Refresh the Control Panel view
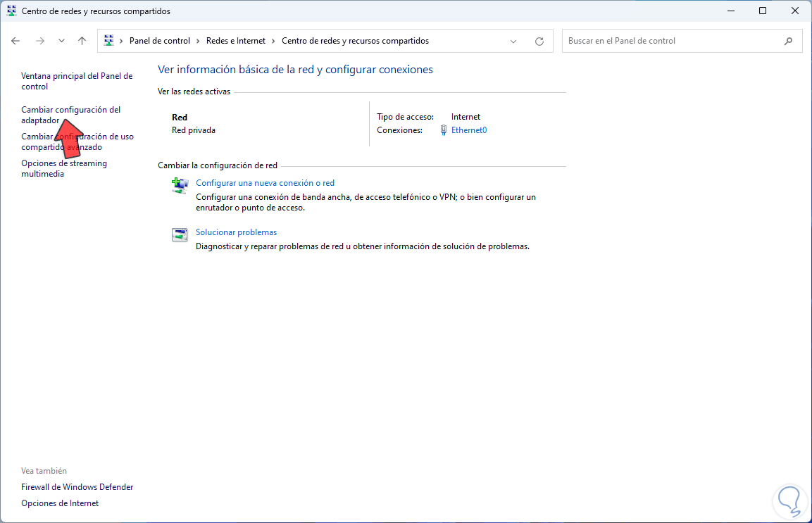 pyautogui.click(x=539, y=41)
